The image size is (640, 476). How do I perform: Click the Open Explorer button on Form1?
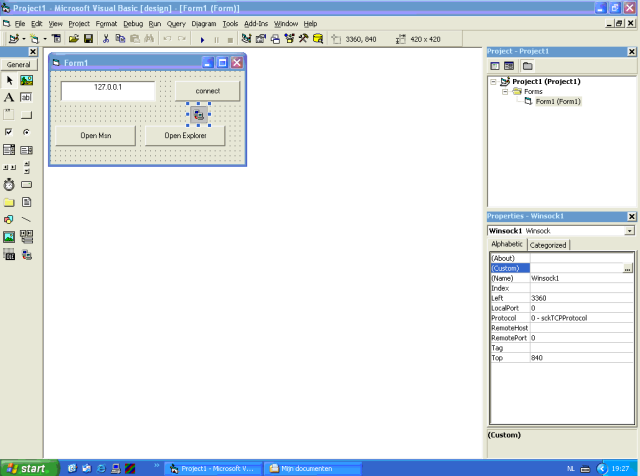point(185,136)
